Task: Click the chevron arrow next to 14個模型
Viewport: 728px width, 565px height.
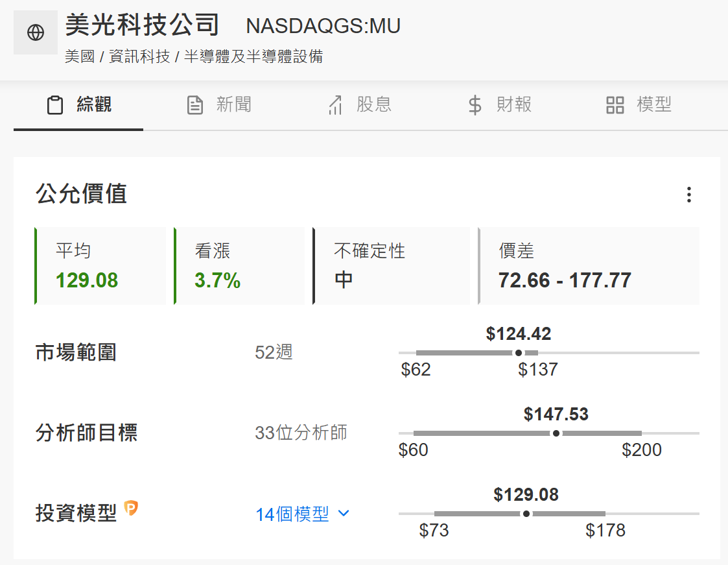Action: tap(344, 513)
